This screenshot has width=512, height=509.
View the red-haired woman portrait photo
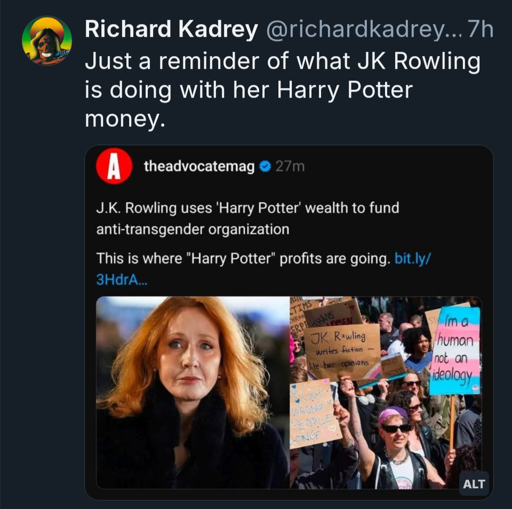pos(193,392)
